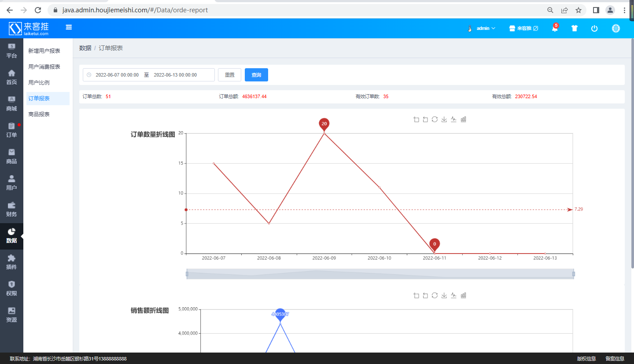Click the zoom reset icon on the sales amount chart
The height and width of the screenshot is (364, 634).
[x=425, y=295]
